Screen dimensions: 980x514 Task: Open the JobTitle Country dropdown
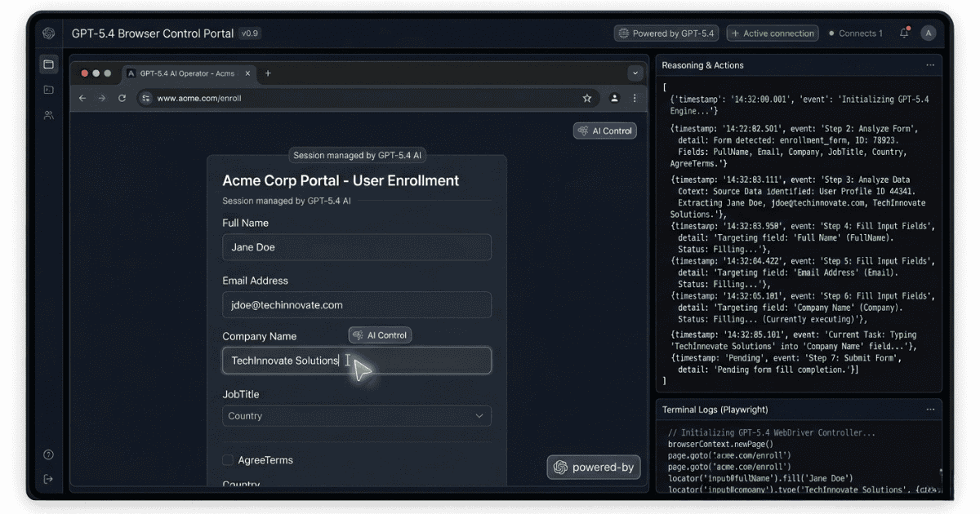tap(357, 416)
